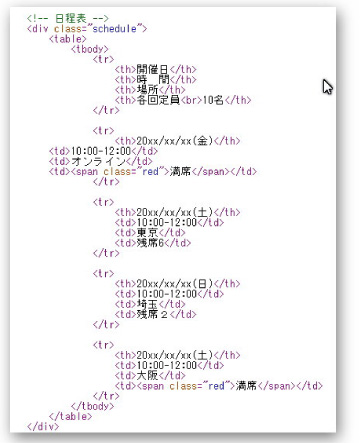The image size is (361, 443).
Task: Click the 各回定員 10名 header line
Action: point(183,100)
